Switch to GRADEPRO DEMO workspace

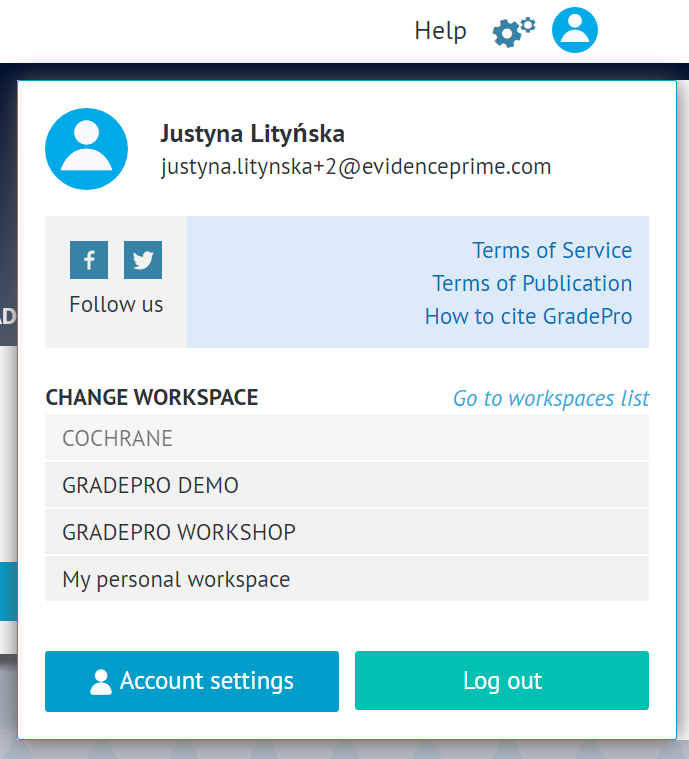pos(347,485)
